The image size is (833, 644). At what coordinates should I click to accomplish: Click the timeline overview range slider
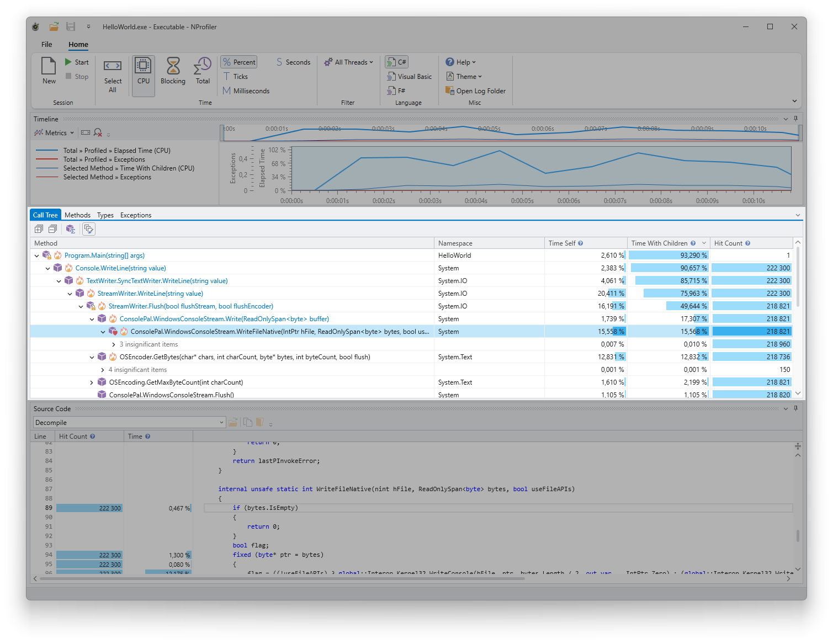click(x=511, y=132)
